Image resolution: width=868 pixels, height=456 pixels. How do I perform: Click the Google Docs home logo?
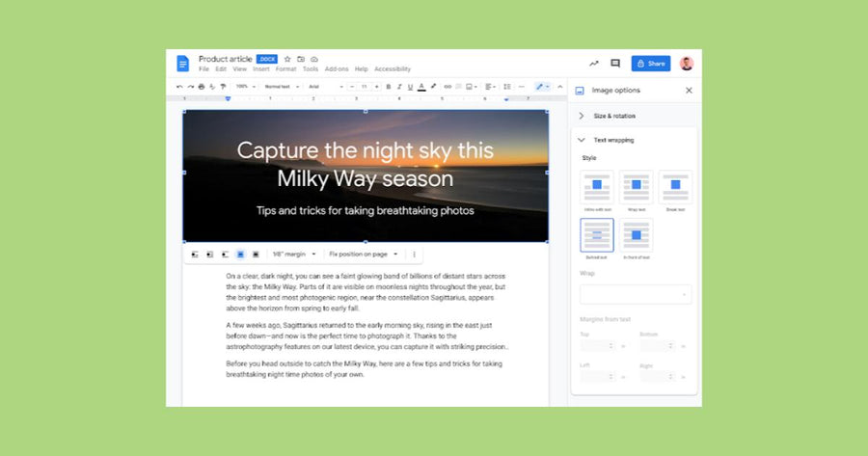pos(182,63)
